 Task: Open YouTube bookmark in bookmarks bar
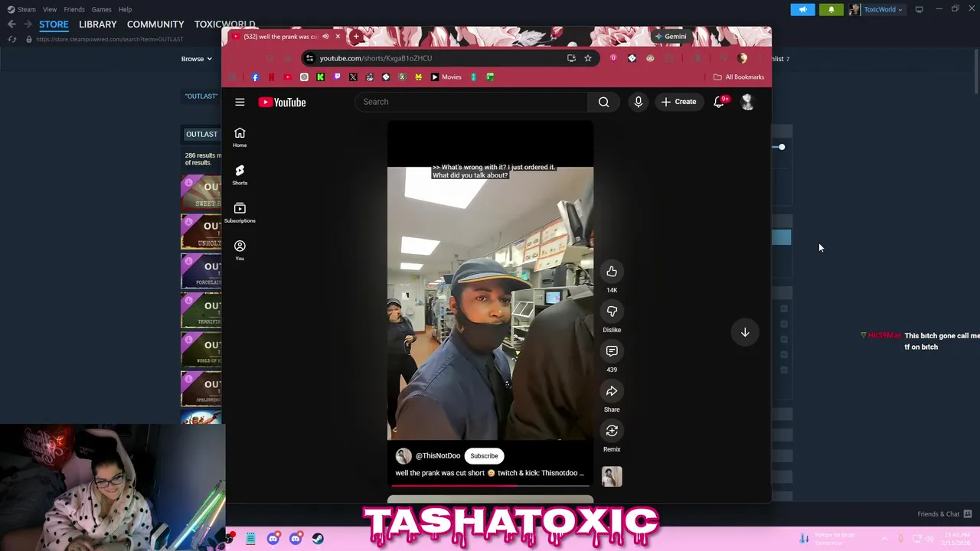tap(288, 77)
